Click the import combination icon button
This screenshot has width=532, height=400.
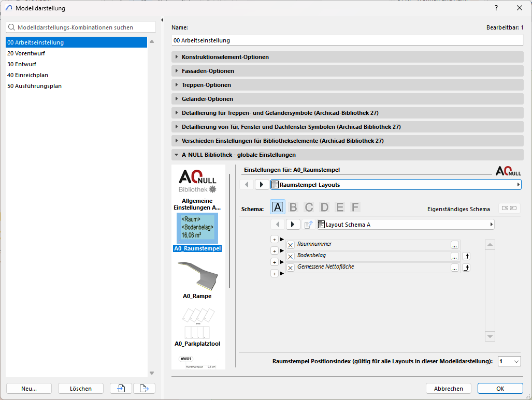pyautogui.click(x=121, y=388)
